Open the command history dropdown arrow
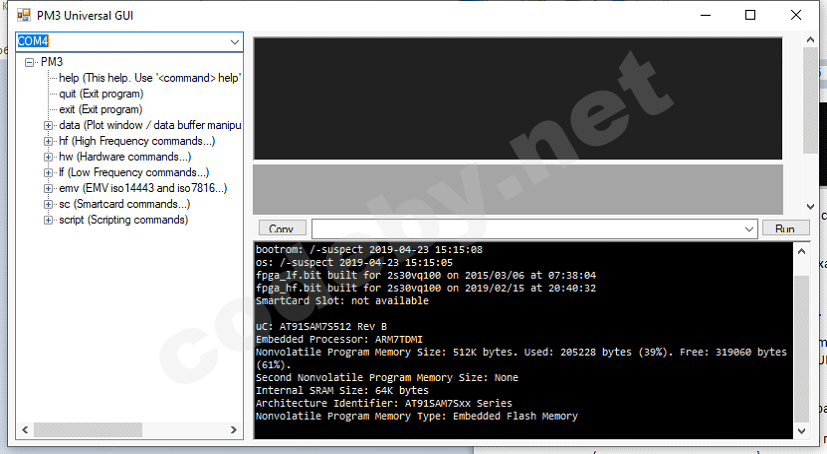 coord(749,229)
